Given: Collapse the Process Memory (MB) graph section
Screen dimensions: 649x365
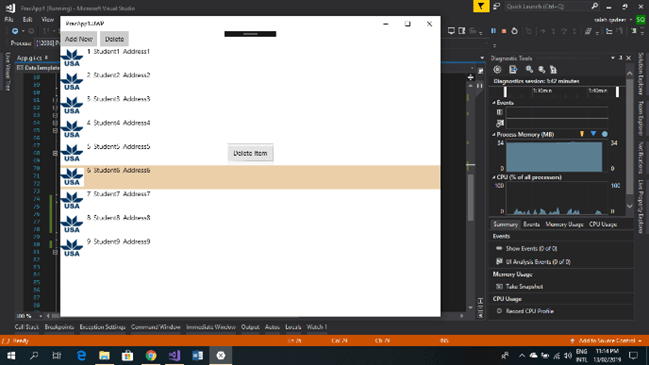Looking at the screenshot, I should [x=494, y=134].
